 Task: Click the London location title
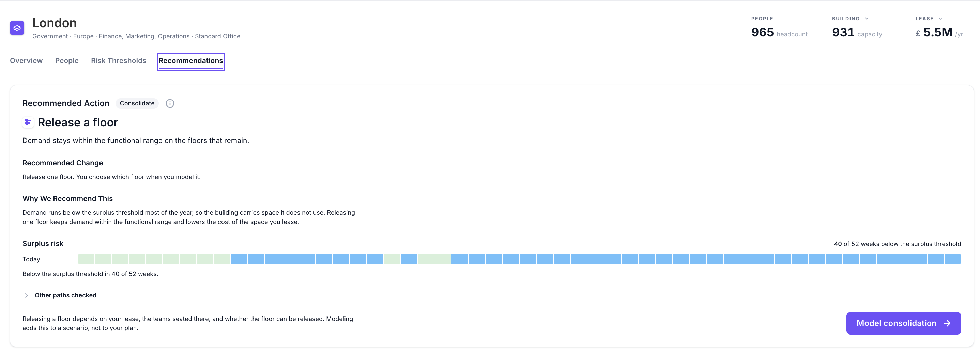click(x=55, y=23)
